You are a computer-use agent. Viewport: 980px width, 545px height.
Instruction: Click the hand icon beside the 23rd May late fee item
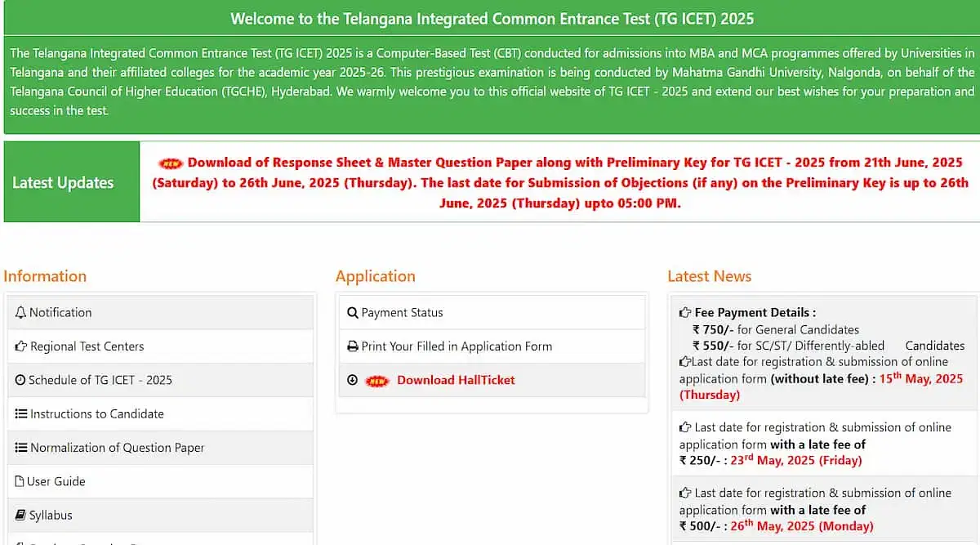click(x=685, y=427)
